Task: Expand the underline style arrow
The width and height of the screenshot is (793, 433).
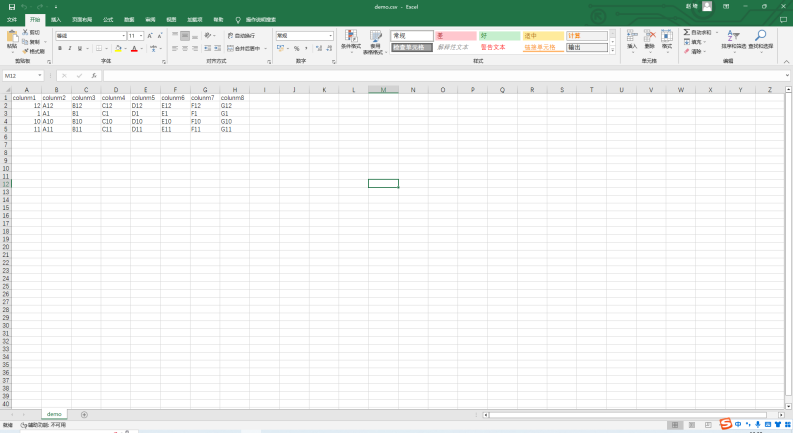Action: point(87,49)
